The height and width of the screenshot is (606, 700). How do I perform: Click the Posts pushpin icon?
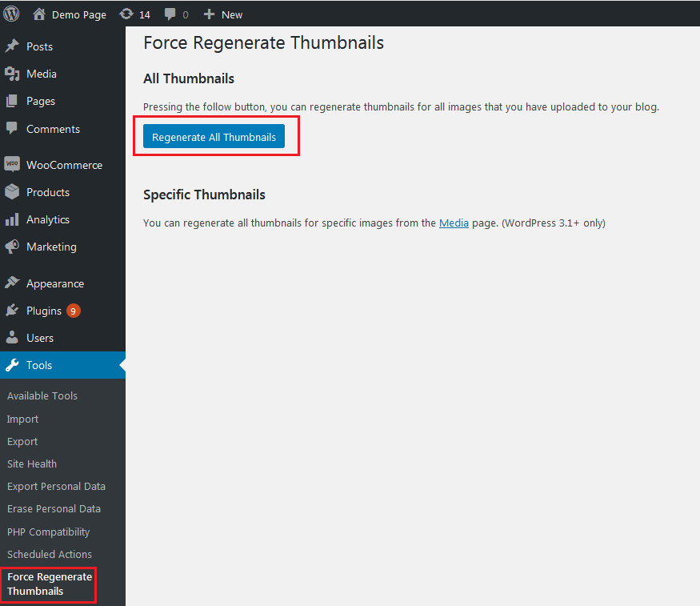pos(12,46)
